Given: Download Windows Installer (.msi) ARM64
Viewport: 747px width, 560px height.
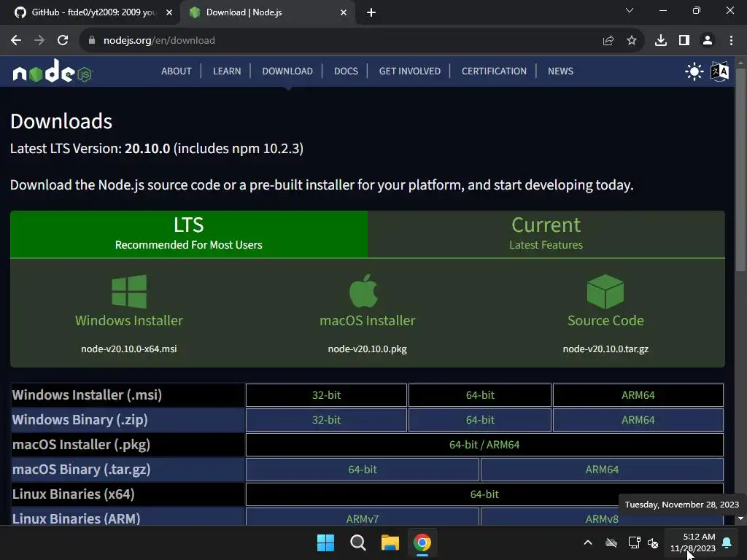Looking at the screenshot, I should point(638,394).
